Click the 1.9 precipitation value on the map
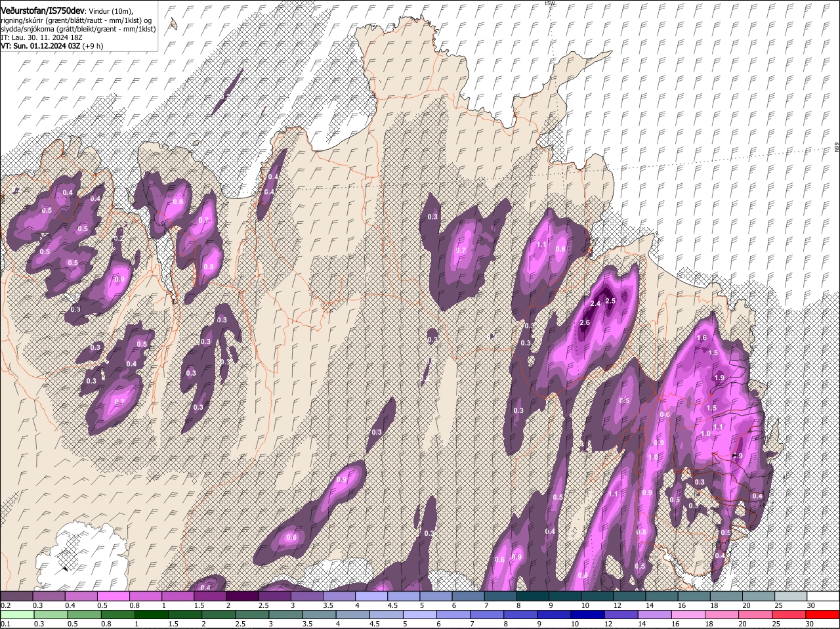The width and height of the screenshot is (840, 629). pyautogui.click(x=719, y=378)
